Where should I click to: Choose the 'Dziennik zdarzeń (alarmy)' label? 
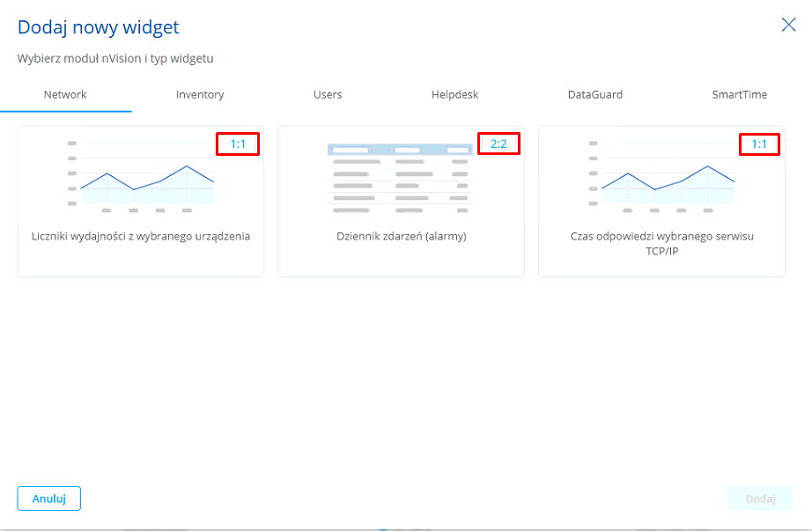(401, 236)
